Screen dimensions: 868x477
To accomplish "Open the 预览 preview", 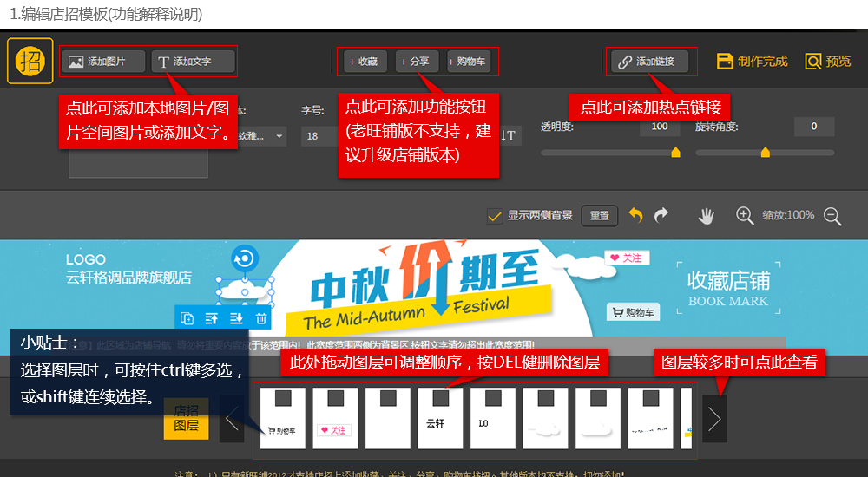I will (x=828, y=62).
